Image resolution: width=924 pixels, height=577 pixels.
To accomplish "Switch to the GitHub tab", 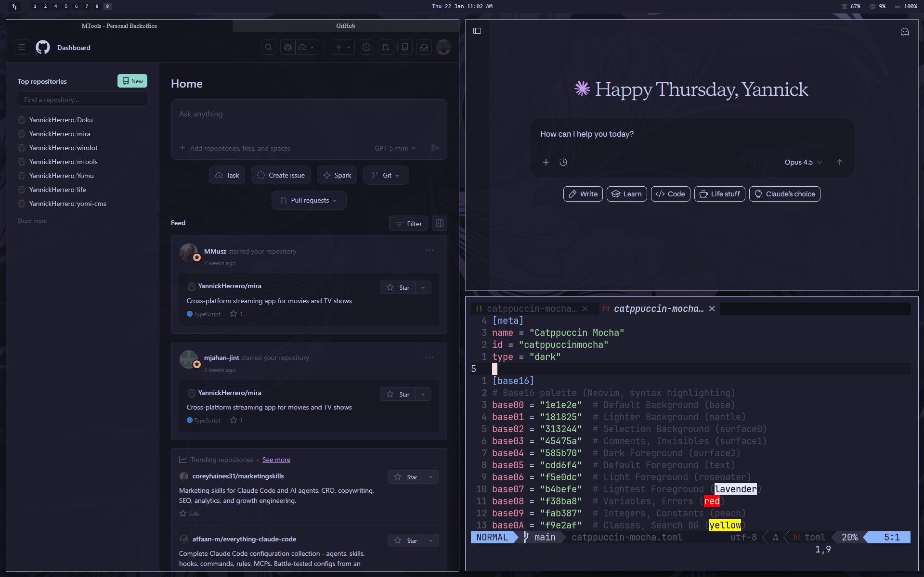I will [345, 26].
